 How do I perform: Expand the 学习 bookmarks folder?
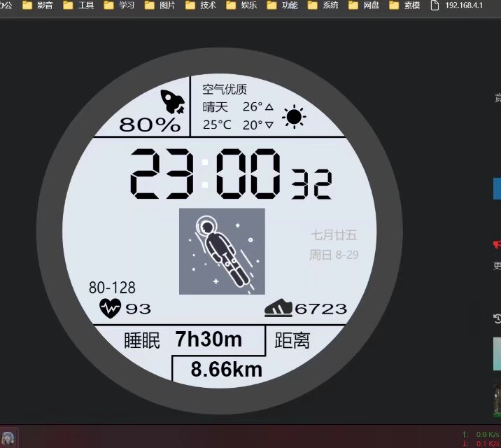tap(120, 6)
